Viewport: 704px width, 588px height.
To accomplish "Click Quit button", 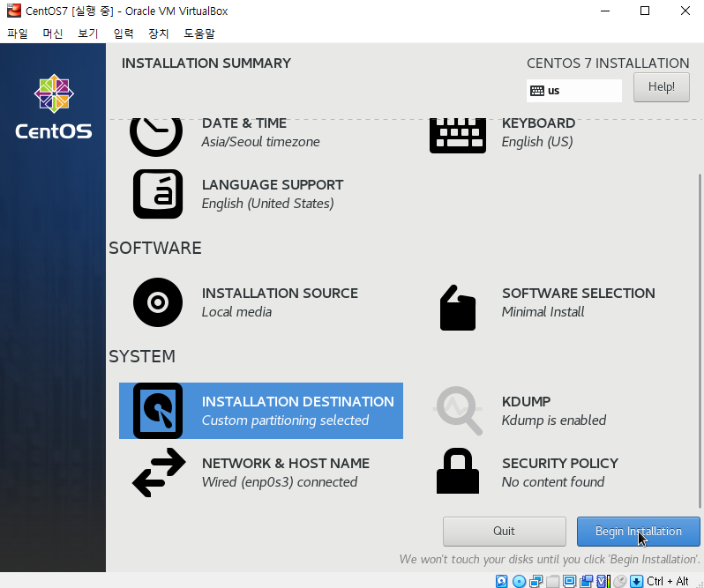I will pos(505,532).
